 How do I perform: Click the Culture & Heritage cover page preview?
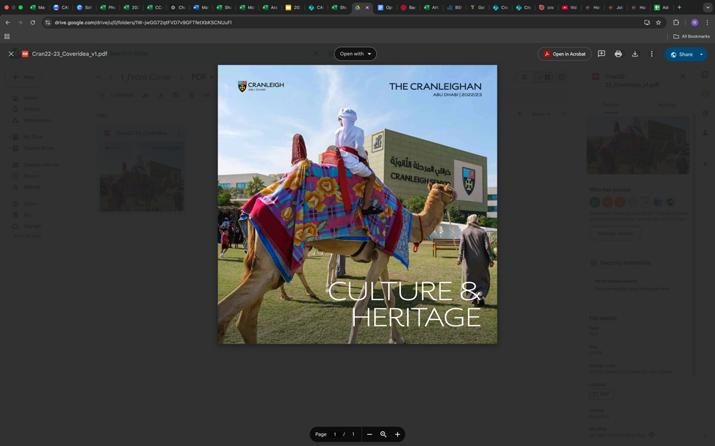pyautogui.click(x=358, y=204)
